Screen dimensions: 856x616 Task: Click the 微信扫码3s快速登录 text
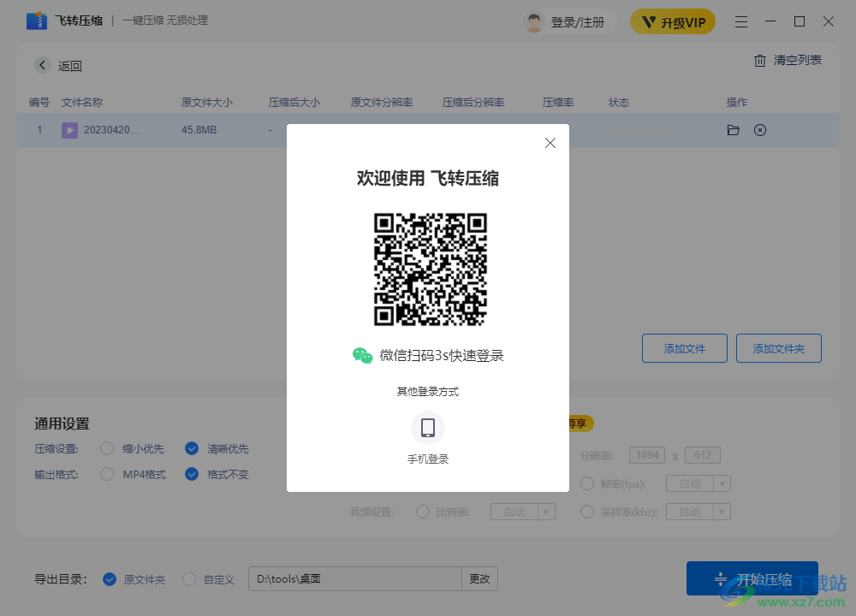[x=442, y=356]
